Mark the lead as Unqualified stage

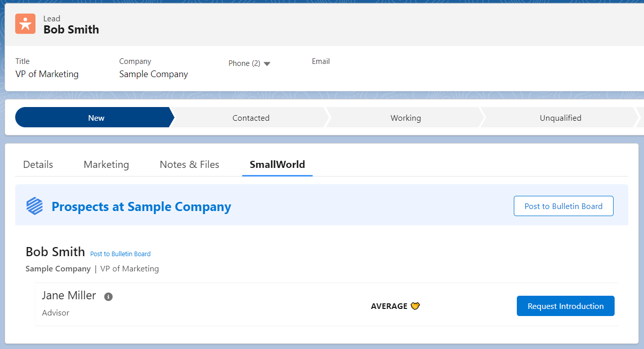click(x=560, y=117)
